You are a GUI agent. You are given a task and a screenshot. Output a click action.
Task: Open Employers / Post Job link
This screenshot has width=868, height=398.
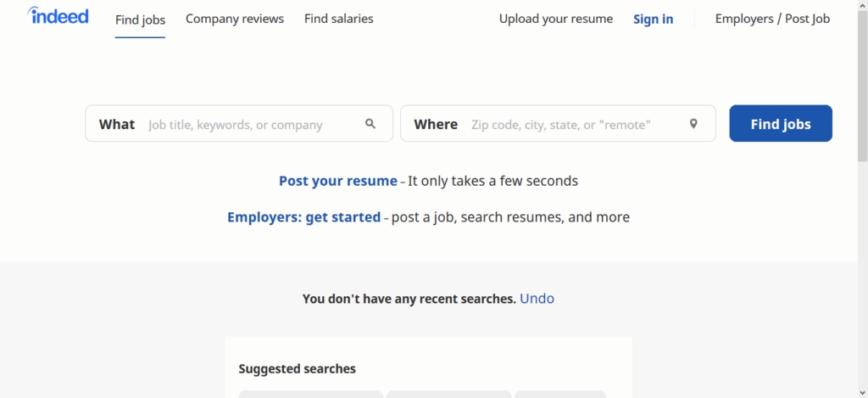(772, 19)
